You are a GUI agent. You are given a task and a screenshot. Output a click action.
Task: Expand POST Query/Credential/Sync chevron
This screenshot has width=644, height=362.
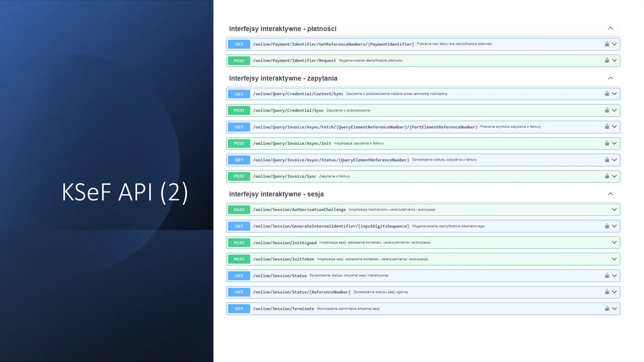point(614,110)
